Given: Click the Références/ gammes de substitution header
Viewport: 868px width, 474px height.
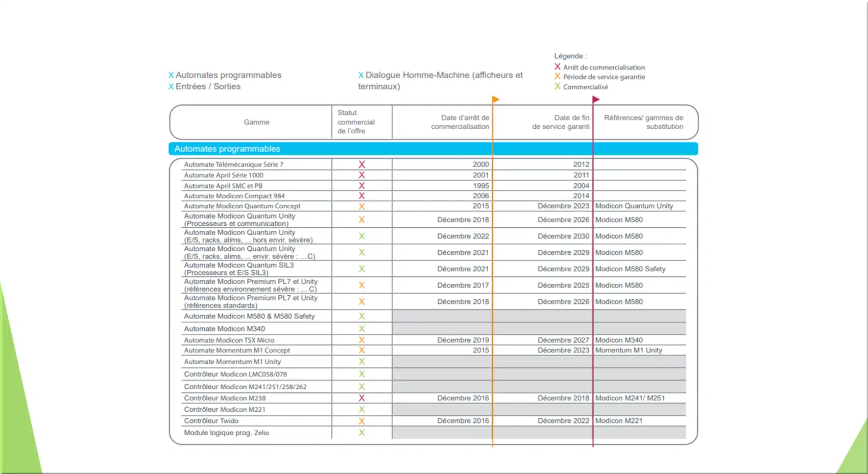Looking at the screenshot, I should pos(643,122).
